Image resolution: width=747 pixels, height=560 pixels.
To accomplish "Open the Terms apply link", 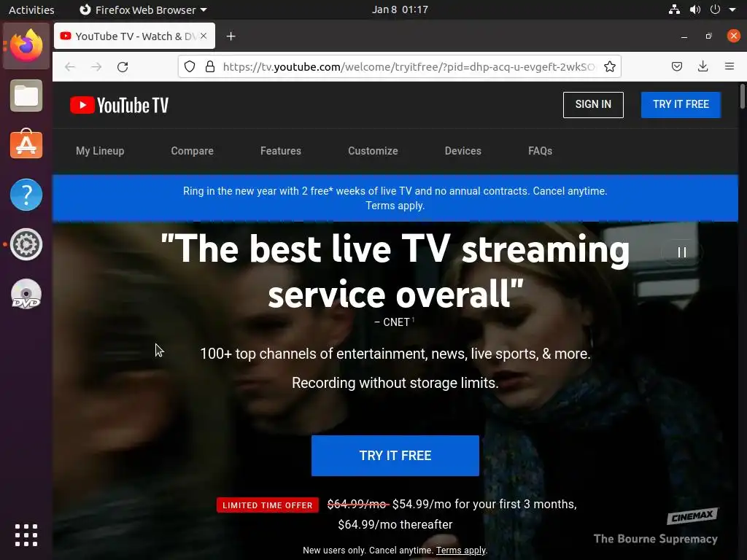I will 461,551.
